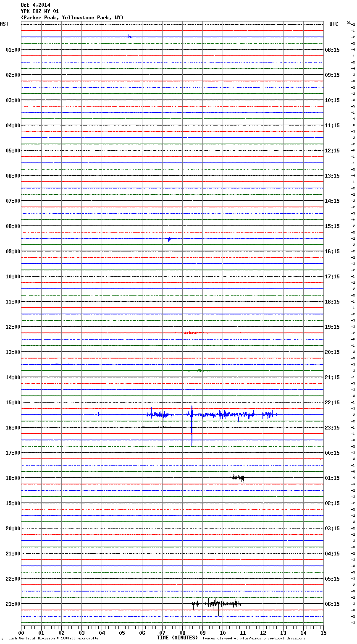Click the "13" minute axis tick label

pyautogui.click(x=283, y=633)
